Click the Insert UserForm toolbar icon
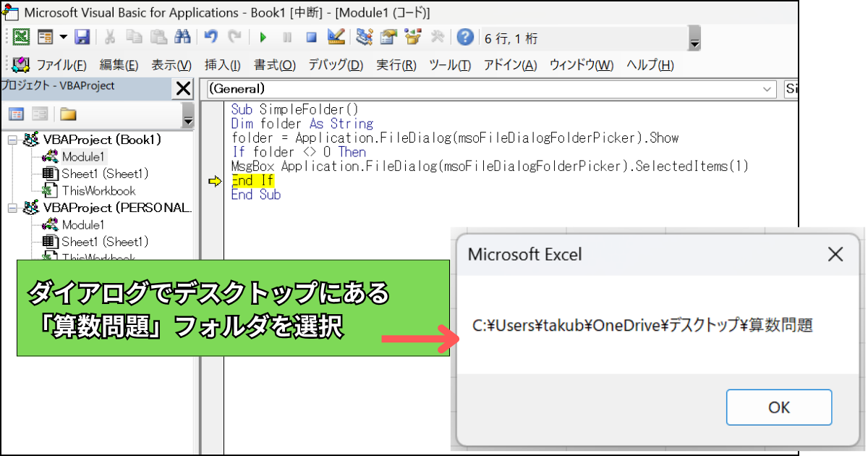The width and height of the screenshot is (868, 456). (46, 37)
